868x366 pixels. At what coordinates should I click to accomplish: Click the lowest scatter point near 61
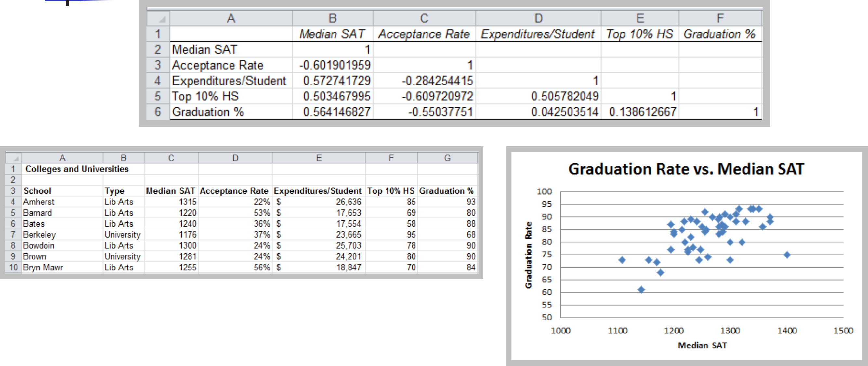pyautogui.click(x=641, y=290)
